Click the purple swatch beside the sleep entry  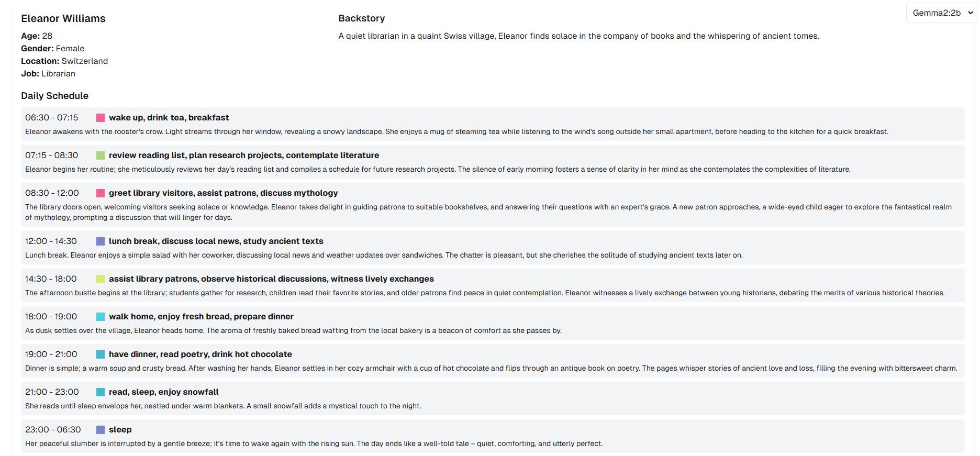point(101,430)
